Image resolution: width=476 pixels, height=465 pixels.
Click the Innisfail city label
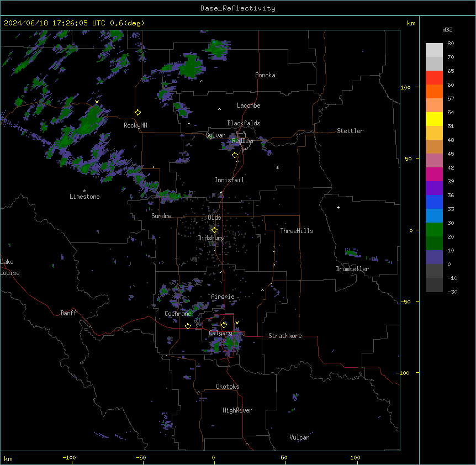[x=229, y=180]
